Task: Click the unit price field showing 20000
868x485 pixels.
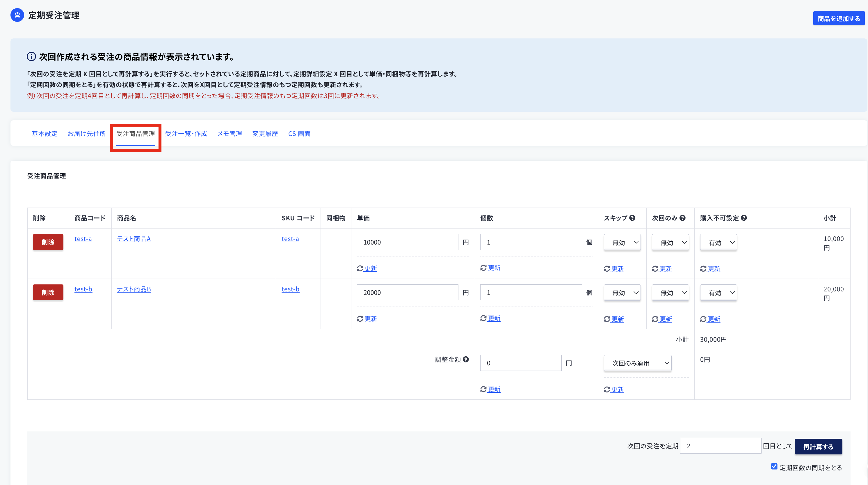Action: coord(407,292)
